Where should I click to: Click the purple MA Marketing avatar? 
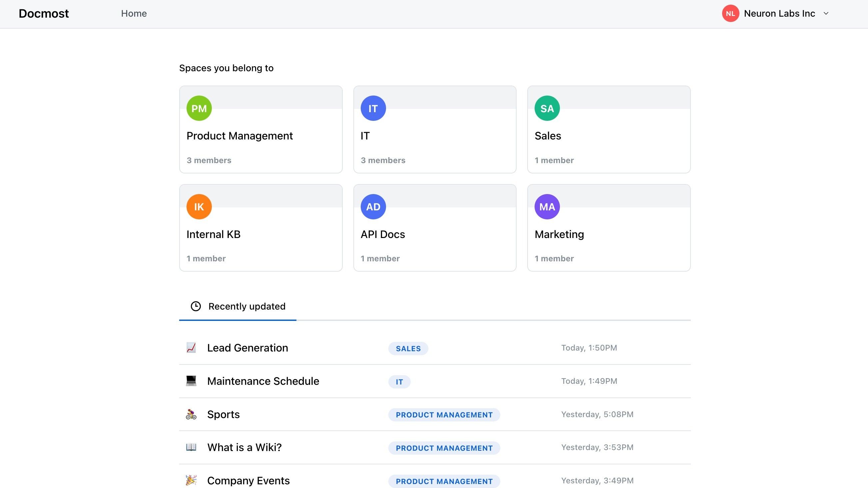pyautogui.click(x=547, y=206)
